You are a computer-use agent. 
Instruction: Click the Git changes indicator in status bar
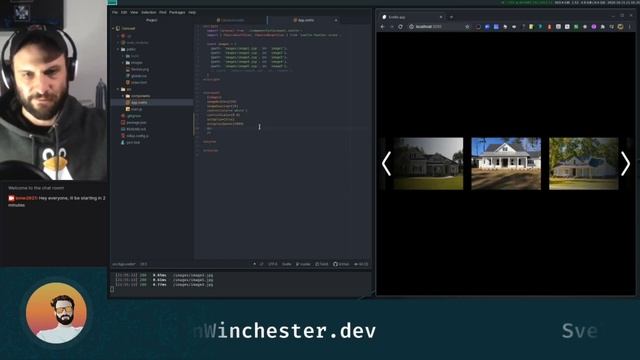[x=361, y=264]
